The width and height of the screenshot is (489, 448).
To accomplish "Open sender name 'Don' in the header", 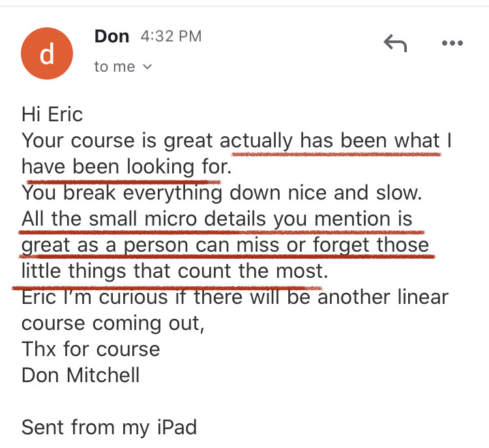I will (111, 36).
